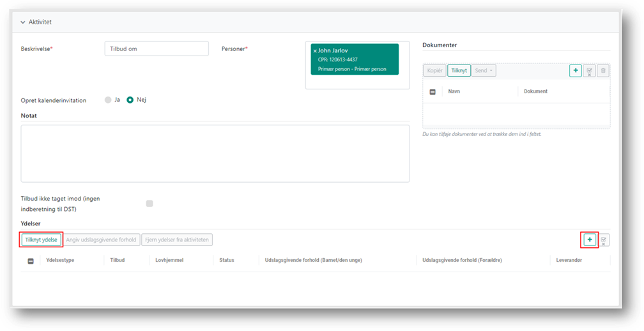Click inside the Notat text area
The width and height of the screenshot is (644, 331).
(x=215, y=153)
